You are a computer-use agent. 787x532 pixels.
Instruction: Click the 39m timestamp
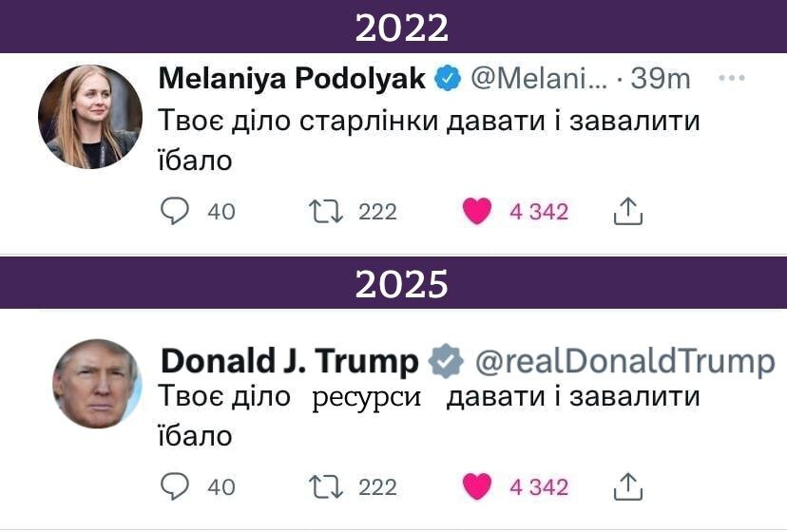[660, 80]
